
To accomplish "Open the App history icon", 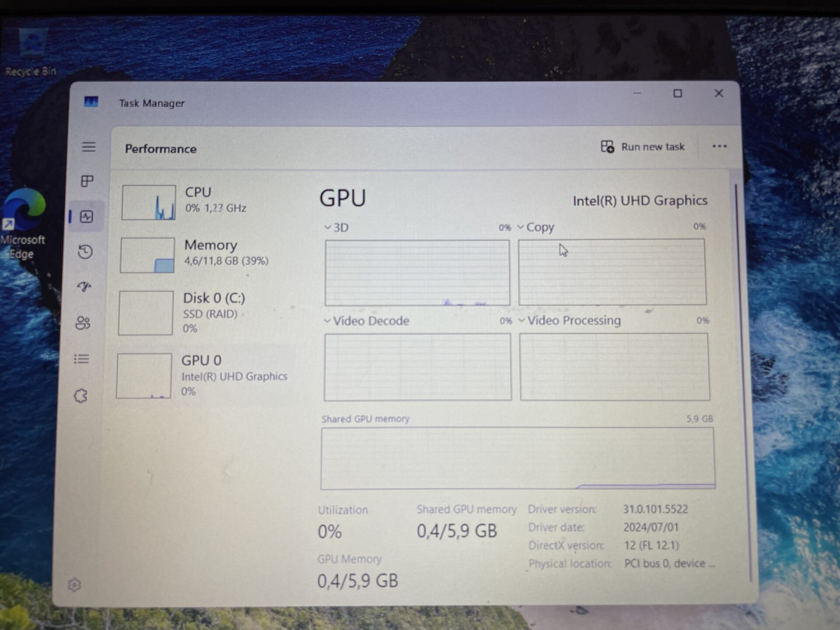I will [85, 252].
